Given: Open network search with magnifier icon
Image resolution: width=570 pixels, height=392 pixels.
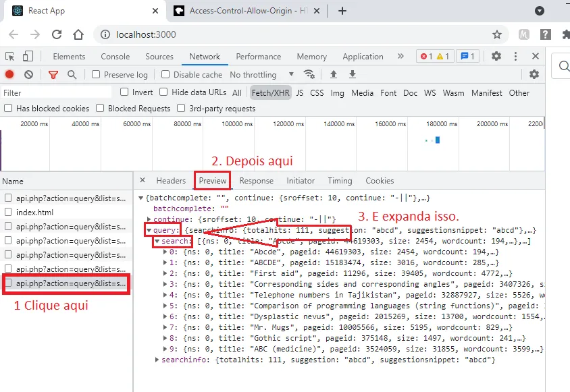Looking at the screenshot, I should (72, 74).
